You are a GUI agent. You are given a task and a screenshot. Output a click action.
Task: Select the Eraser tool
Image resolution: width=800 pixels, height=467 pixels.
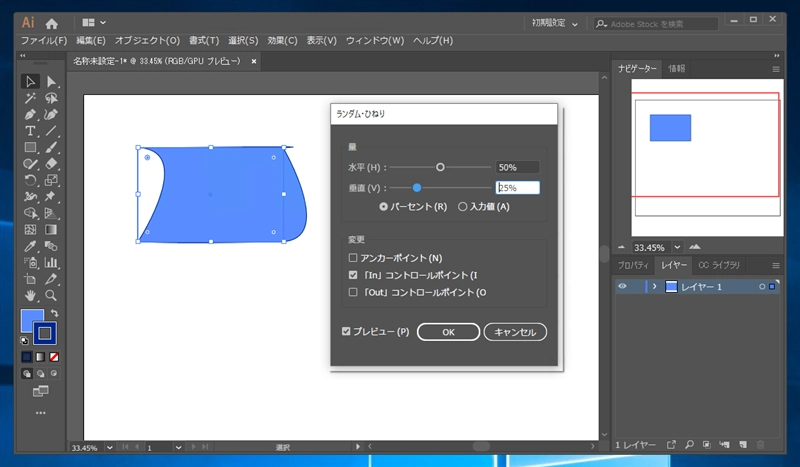tap(51, 164)
